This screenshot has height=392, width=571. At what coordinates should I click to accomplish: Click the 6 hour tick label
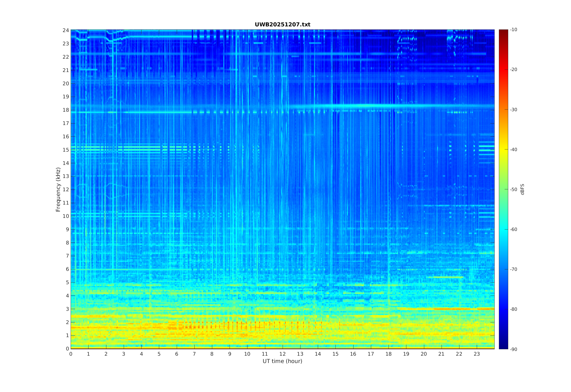177,354
